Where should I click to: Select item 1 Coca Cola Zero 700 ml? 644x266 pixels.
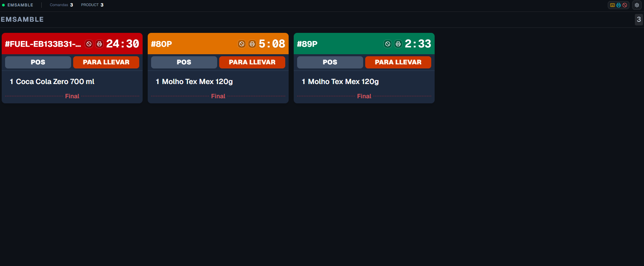pyautogui.click(x=52, y=82)
